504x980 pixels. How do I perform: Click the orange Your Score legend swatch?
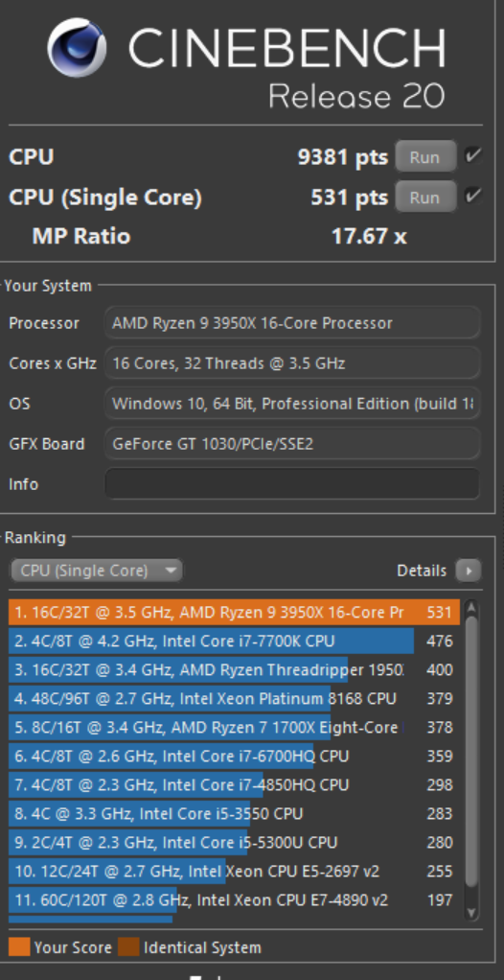click(19, 946)
